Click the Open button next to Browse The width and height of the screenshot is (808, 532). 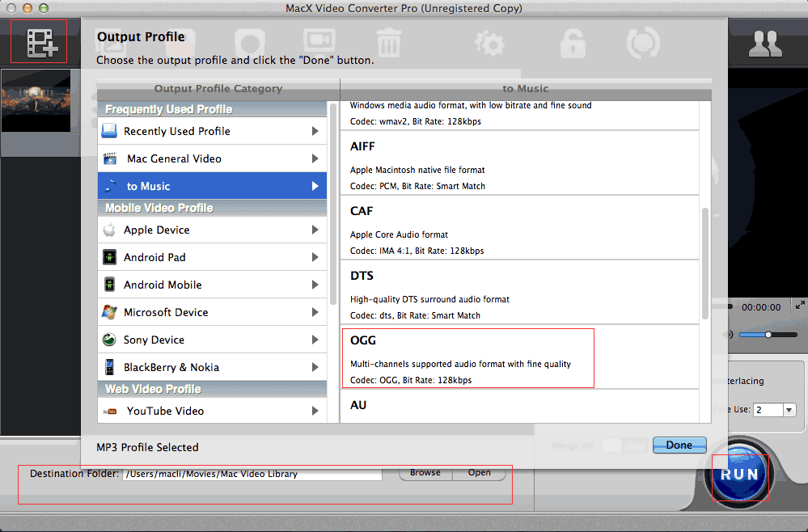pyautogui.click(x=480, y=473)
